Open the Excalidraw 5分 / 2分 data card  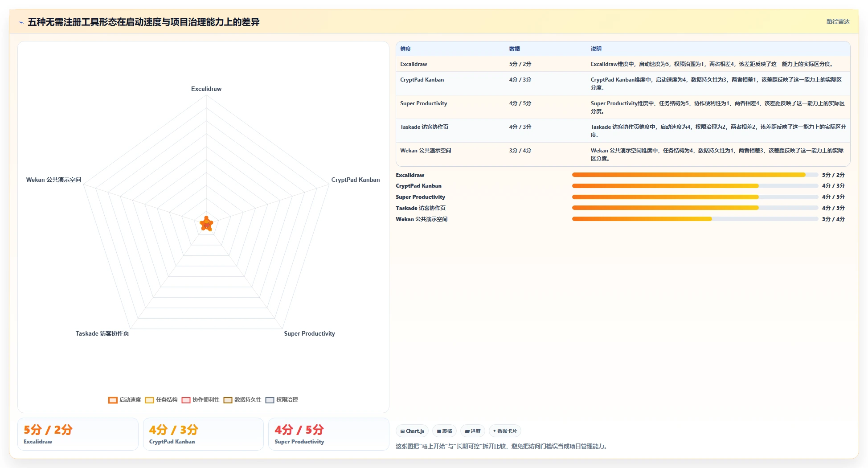click(78, 434)
